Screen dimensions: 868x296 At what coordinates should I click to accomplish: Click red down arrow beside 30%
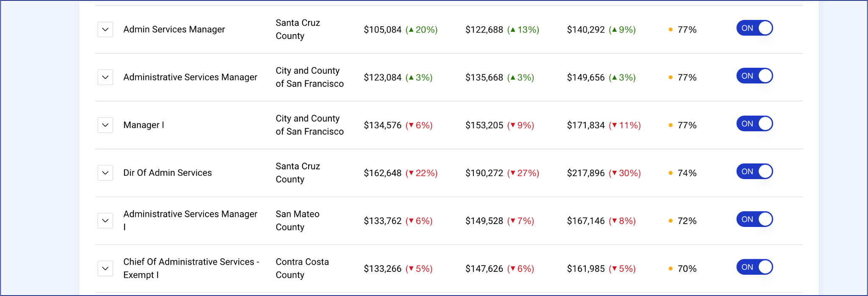pyautogui.click(x=615, y=173)
